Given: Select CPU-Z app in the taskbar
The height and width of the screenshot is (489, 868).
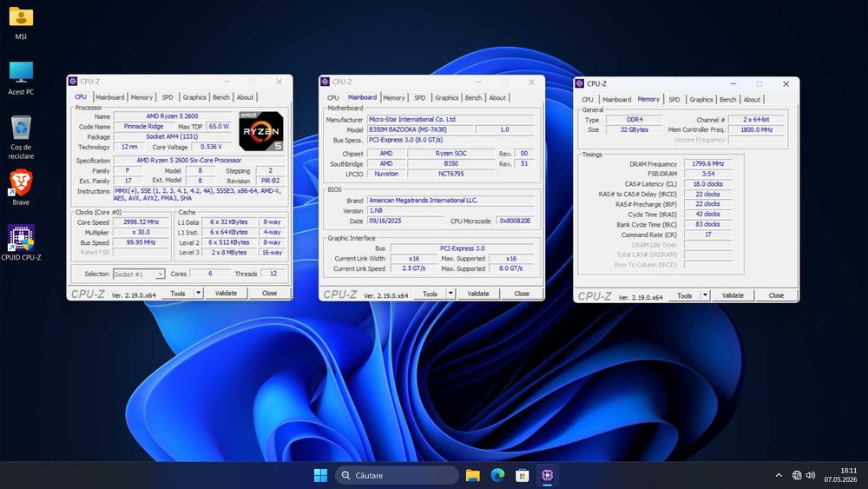Looking at the screenshot, I should (547, 475).
